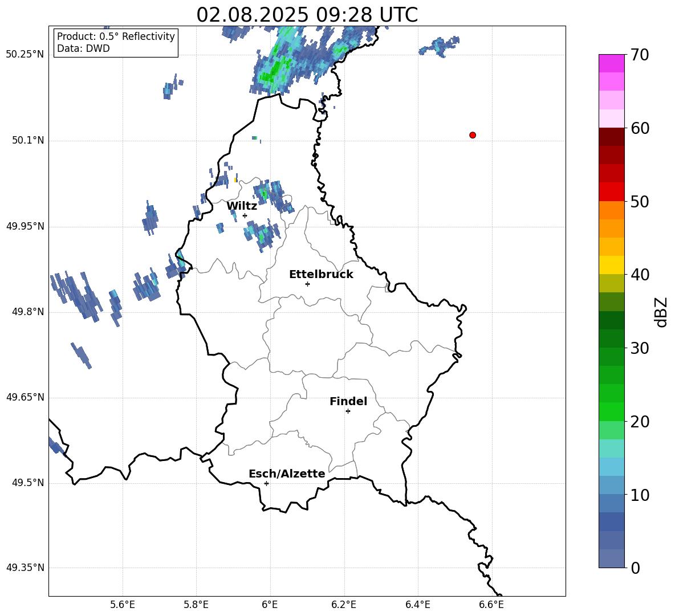
Task: Click the 60 tick label on colorbar
Action: [x=640, y=128]
